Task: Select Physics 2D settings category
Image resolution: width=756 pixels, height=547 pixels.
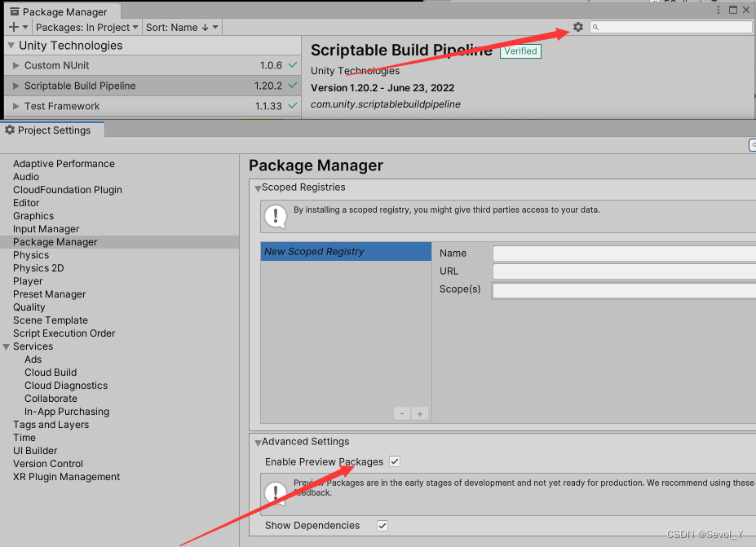Action: point(38,268)
